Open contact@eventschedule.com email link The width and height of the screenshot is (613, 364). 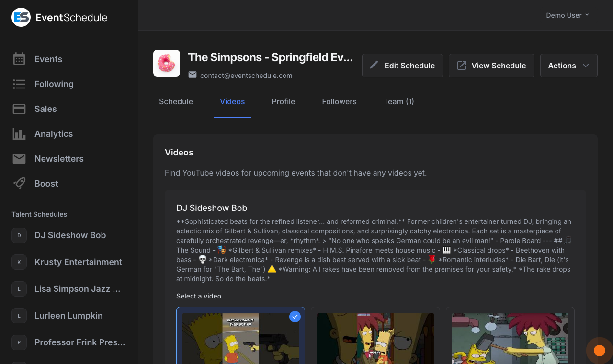point(246,76)
